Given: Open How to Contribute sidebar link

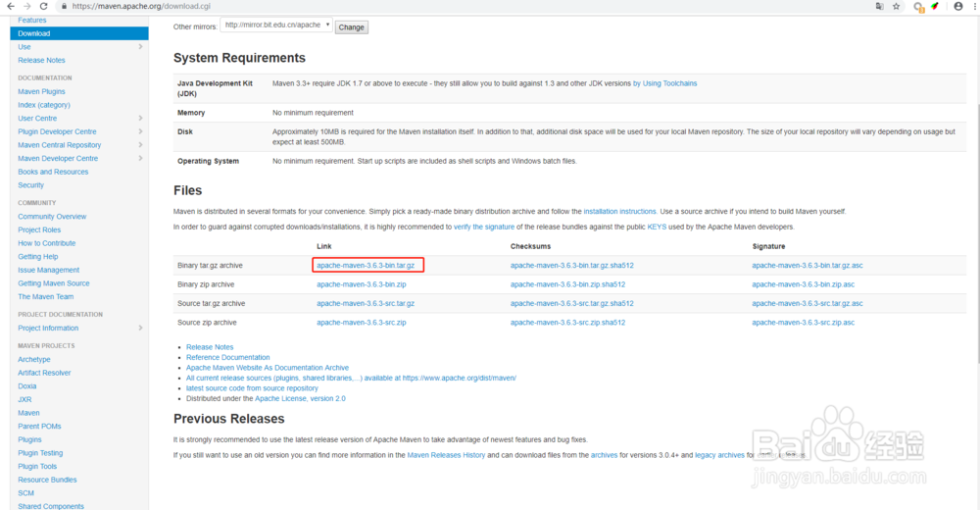Looking at the screenshot, I should [47, 243].
